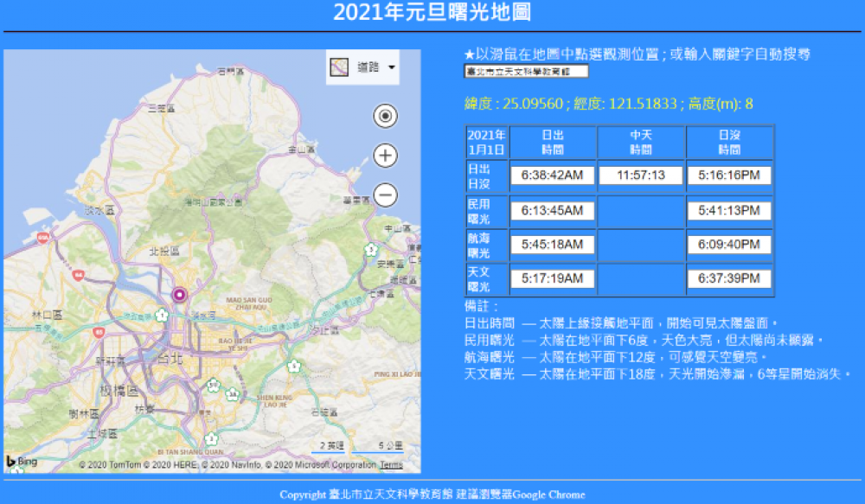Screen dimensions: 865x504
Task: Click nautical twilight evening 6:09:40PM field
Action: pyautogui.click(x=729, y=245)
